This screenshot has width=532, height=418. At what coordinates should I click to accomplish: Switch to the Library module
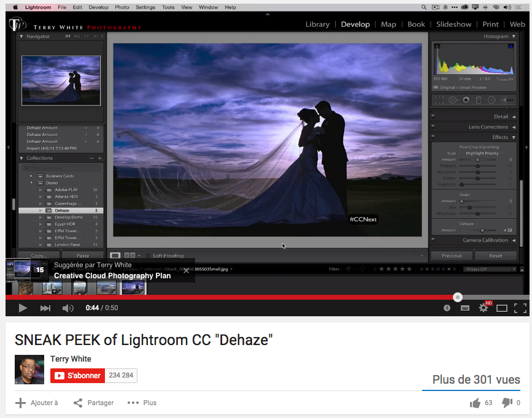click(x=317, y=25)
